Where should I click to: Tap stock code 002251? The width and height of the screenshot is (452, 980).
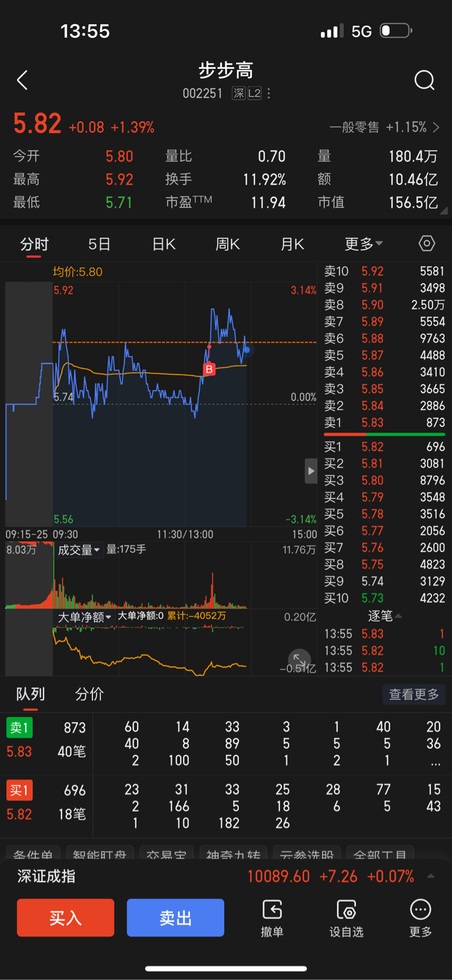click(202, 94)
